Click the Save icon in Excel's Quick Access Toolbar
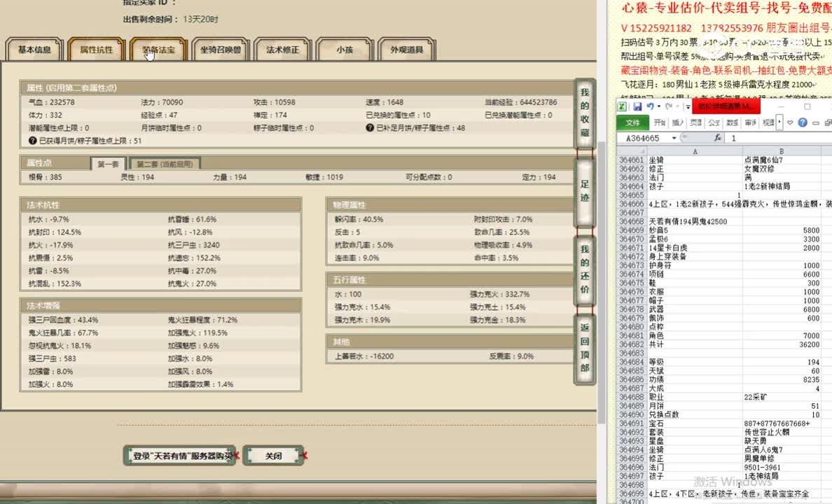Viewport: 832px width, 504px height. (x=637, y=105)
